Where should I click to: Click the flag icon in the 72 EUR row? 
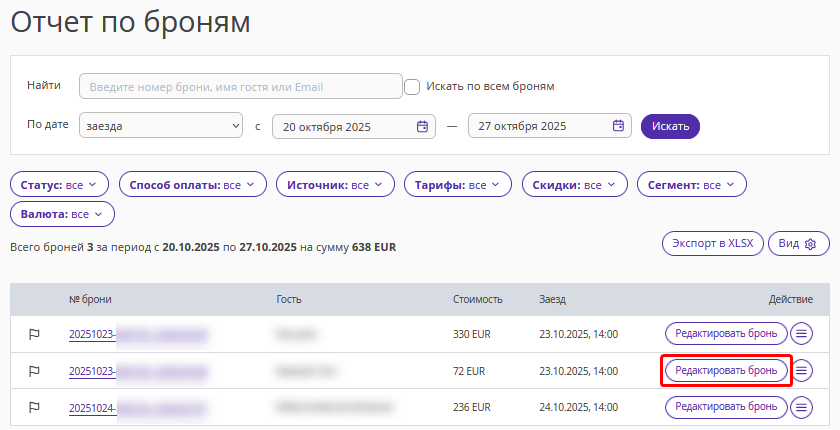34,371
